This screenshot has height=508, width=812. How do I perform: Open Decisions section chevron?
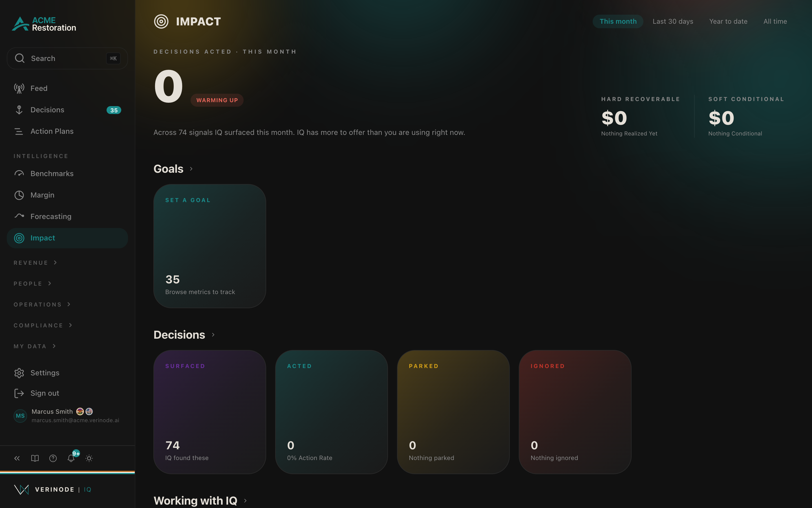pos(213,335)
